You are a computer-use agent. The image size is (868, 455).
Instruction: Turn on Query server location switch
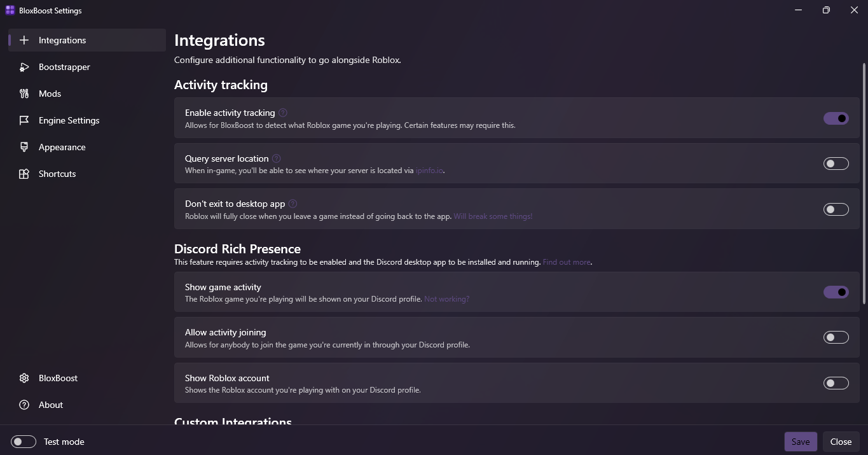836,164
